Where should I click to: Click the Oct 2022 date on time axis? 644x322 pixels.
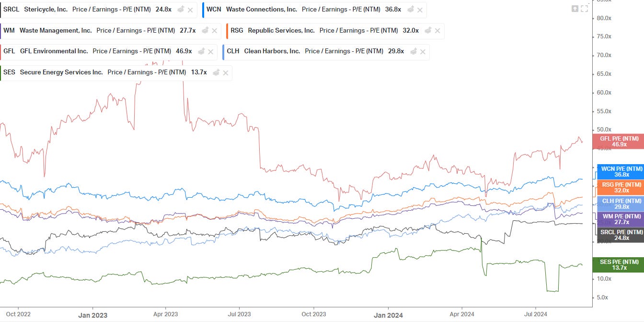19,314
